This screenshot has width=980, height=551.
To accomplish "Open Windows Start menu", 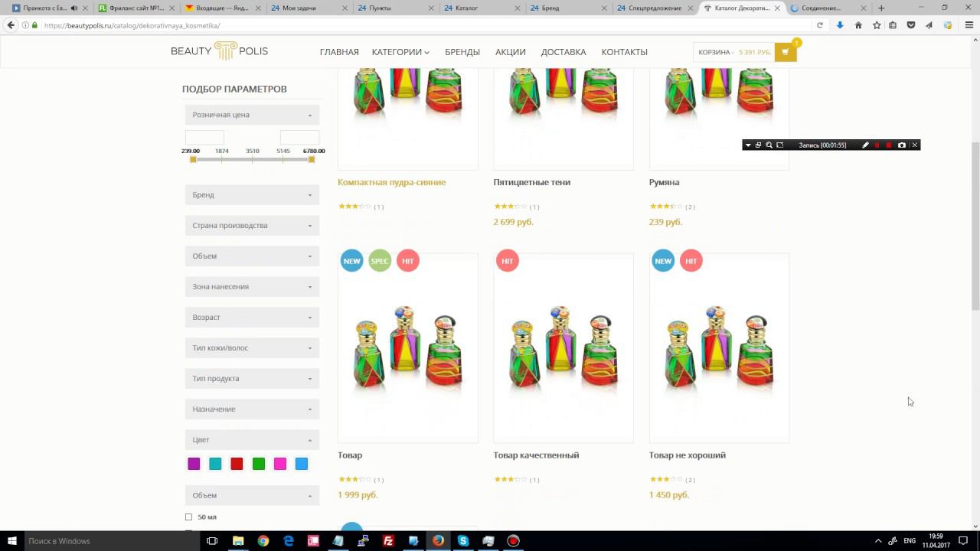I will [11, 541].
